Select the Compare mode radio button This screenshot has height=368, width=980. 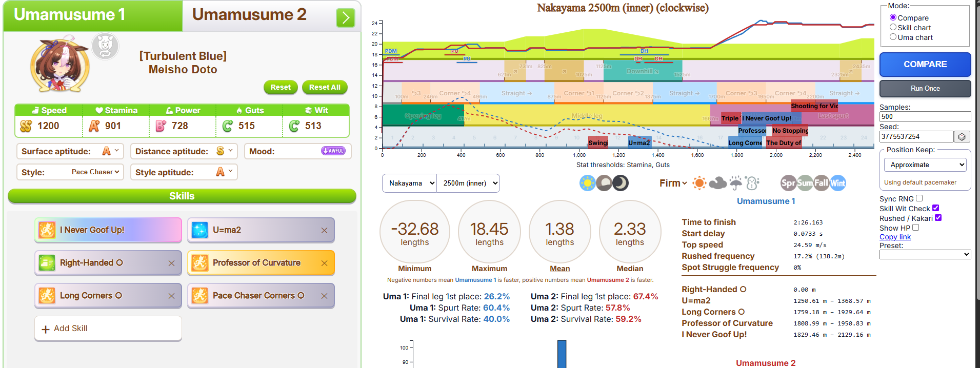coord(893,17)
